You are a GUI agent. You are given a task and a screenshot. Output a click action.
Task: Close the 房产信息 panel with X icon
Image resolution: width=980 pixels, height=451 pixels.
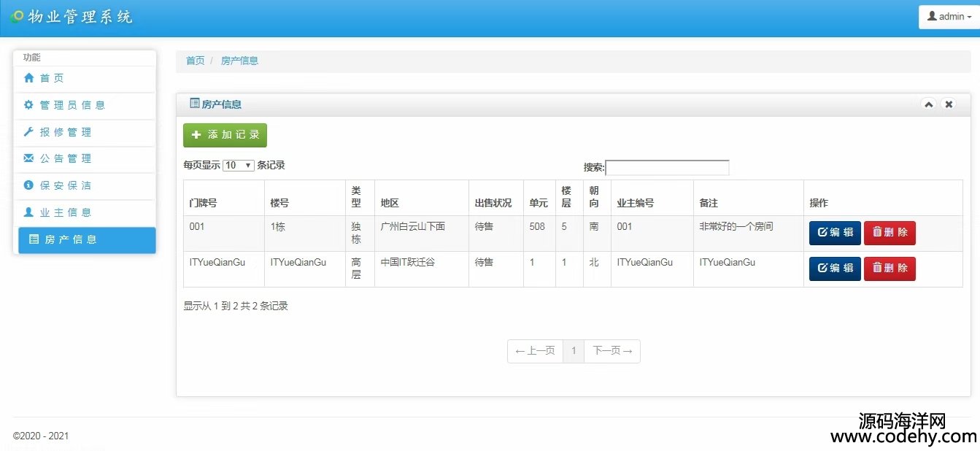pos(949,104)
